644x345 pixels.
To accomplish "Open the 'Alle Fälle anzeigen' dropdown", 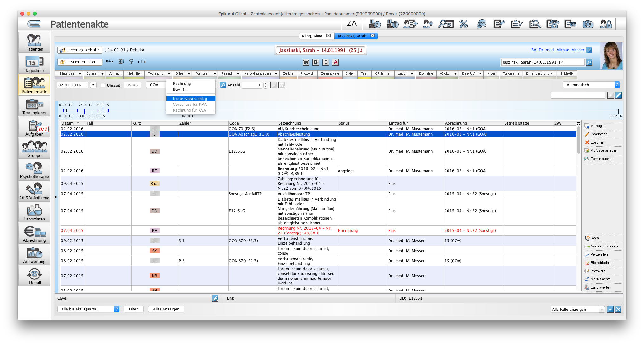I will tap(577, 309).
